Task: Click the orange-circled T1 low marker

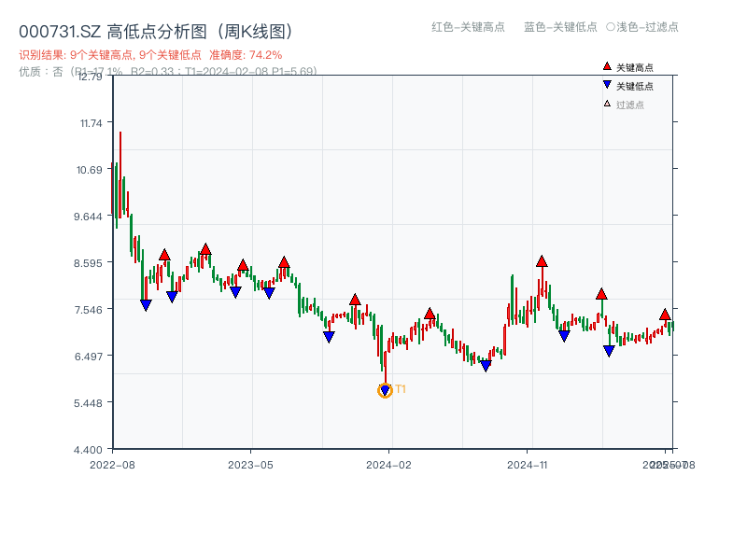Action: (385, 390)
